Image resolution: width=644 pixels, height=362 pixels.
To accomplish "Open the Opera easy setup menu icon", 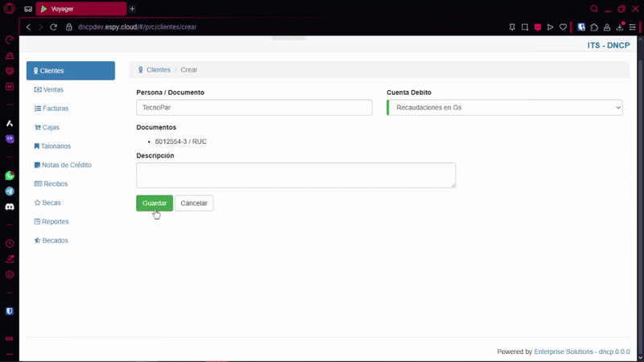I will 633,27.
